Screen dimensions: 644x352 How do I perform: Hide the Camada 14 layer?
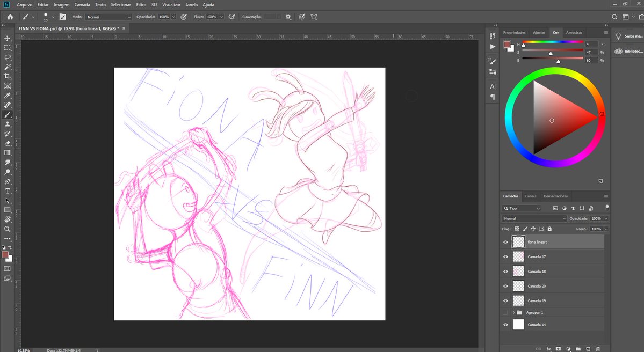coord(505,325)
